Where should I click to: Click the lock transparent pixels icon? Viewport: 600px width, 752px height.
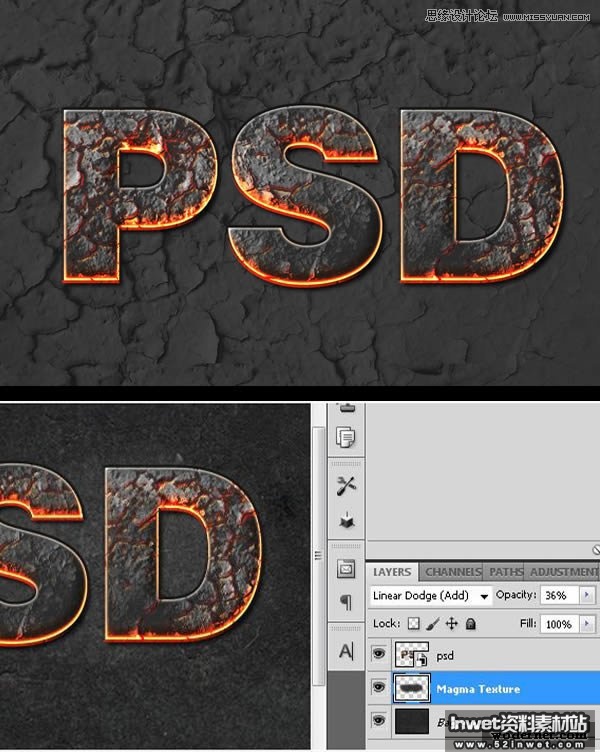point(413,623)
